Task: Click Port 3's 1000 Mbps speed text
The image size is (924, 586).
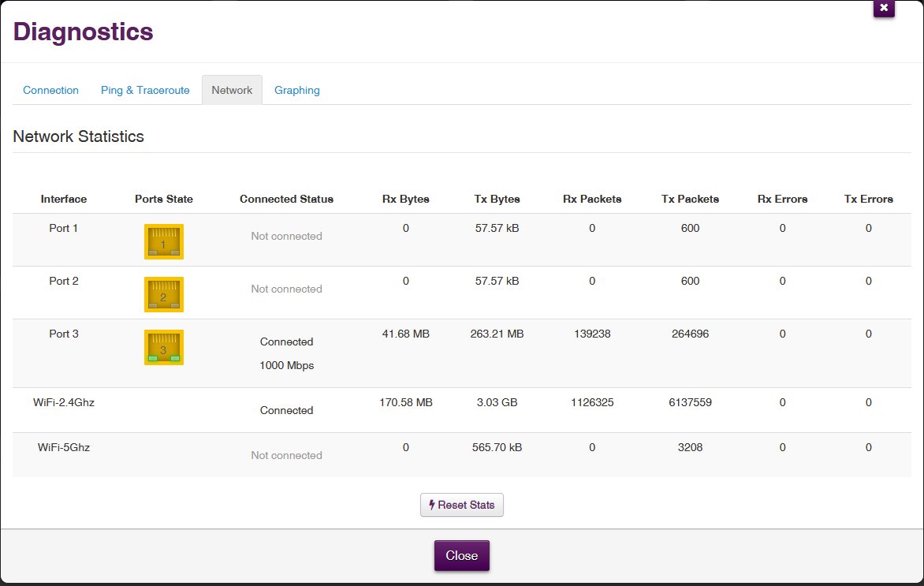Action: 286,366
